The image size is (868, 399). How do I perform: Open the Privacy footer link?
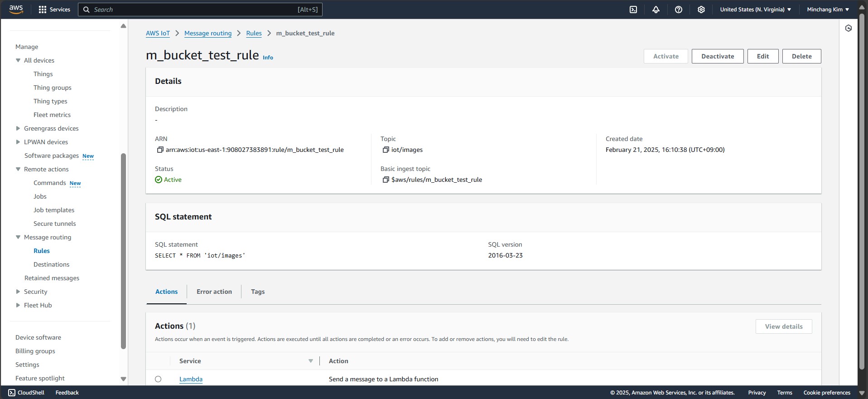pos(757,393)
